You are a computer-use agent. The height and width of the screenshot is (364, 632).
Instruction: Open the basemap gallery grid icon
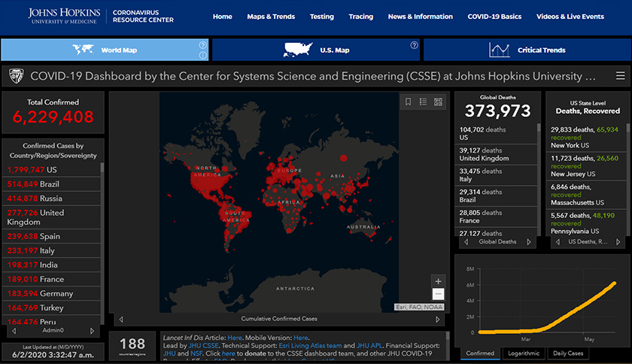[438, 102]
